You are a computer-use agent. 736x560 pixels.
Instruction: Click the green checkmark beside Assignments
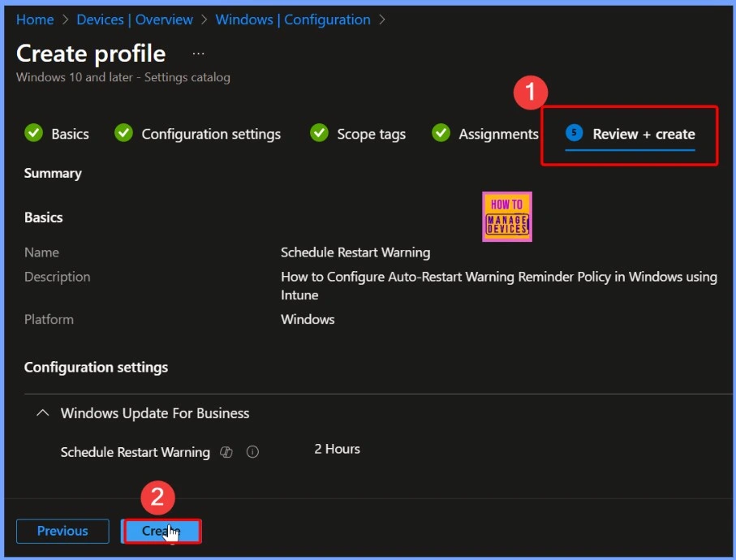tap(441, 133)
